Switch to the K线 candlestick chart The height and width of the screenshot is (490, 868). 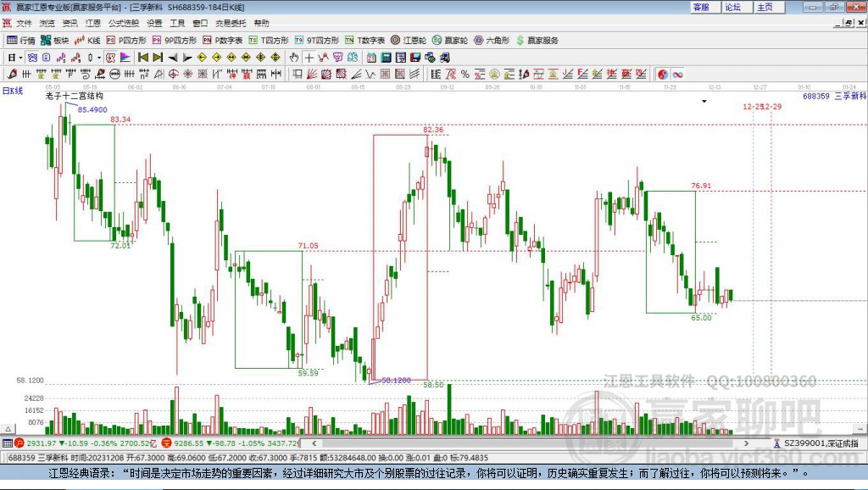coord(87,40)
